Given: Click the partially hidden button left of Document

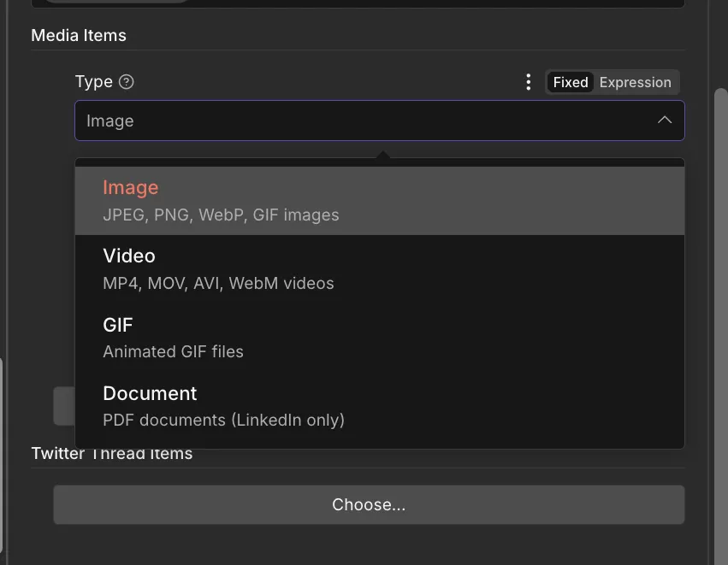Looking at the screenshot, I should coord(63,405).
